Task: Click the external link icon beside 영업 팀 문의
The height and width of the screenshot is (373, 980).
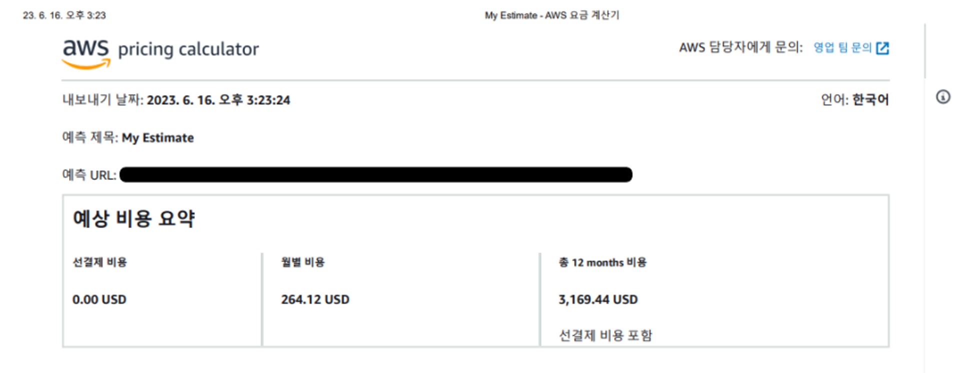Action: tap(882, 48)
